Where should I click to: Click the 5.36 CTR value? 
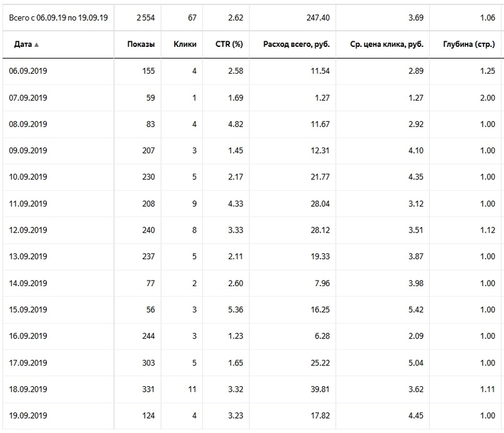235,309
